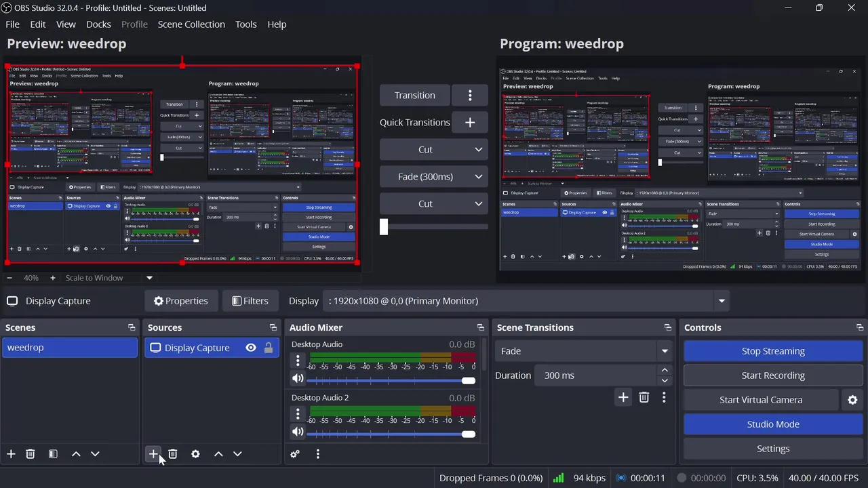This screenshot has width=868, height=488.
Task: Remove selected source with trash icon
Action: pos(172,453)
